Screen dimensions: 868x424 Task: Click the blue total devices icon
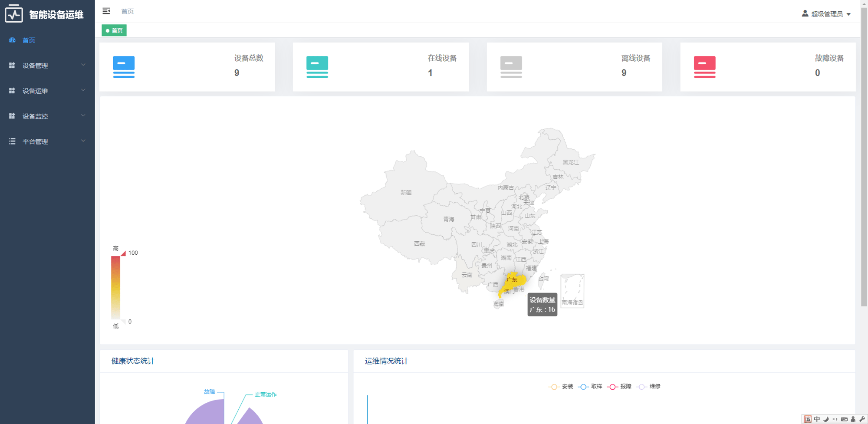(x=124, y=67)
